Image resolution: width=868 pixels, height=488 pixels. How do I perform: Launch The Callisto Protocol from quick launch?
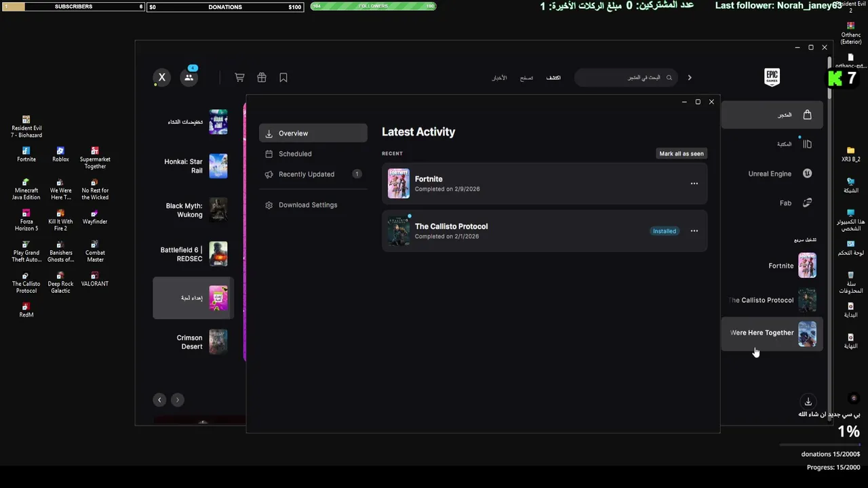click(772, 300)
